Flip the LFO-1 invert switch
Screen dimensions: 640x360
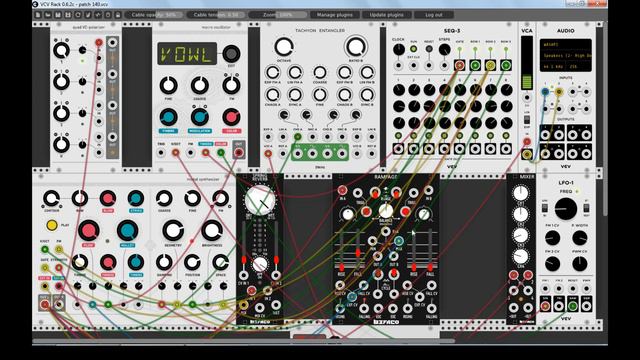[587, 208]
